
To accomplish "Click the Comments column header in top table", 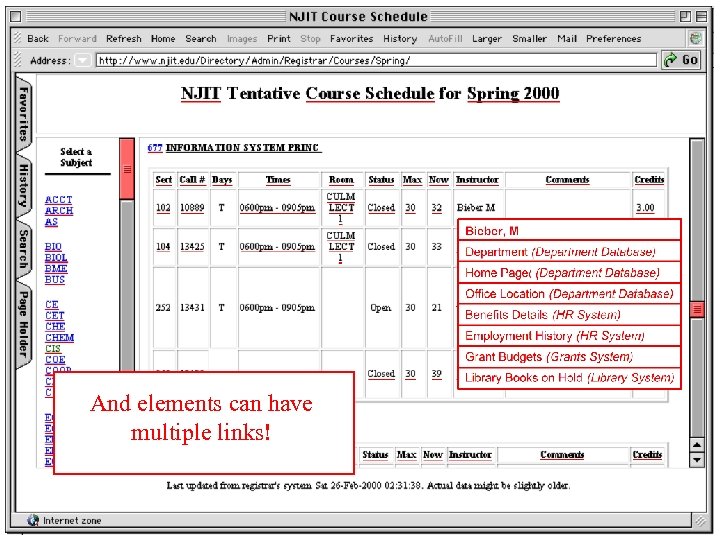I will point(568,180).
